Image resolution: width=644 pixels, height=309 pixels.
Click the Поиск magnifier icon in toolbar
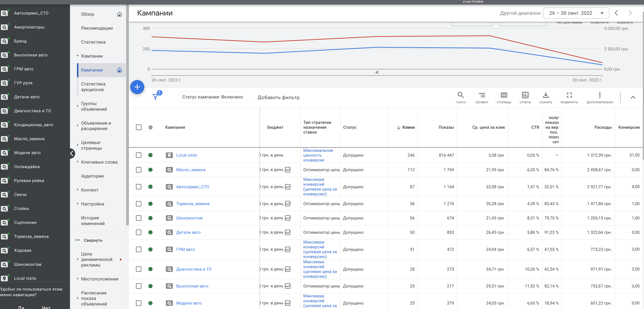point(460,95)
